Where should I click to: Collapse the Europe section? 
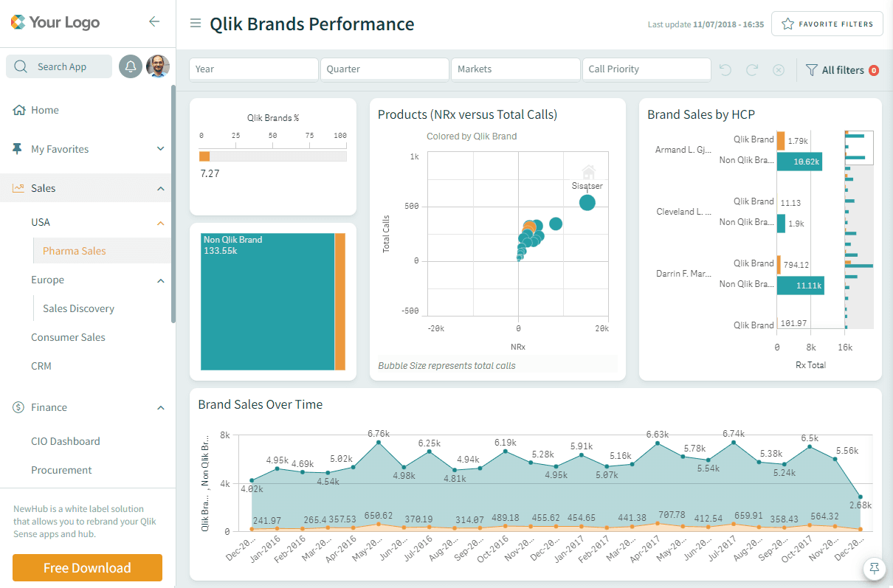point(161,280)
